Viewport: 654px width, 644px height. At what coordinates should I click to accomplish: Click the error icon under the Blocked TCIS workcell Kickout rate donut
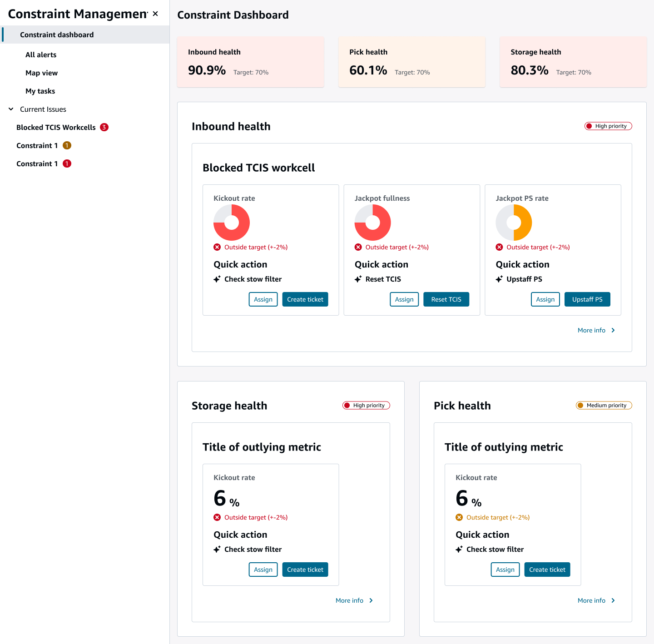tap(217, 247)
